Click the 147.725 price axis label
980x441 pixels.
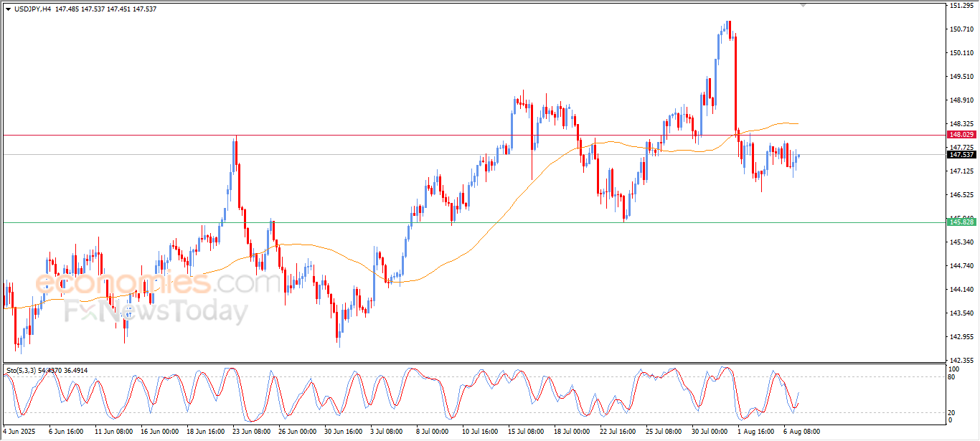point(961,147)
